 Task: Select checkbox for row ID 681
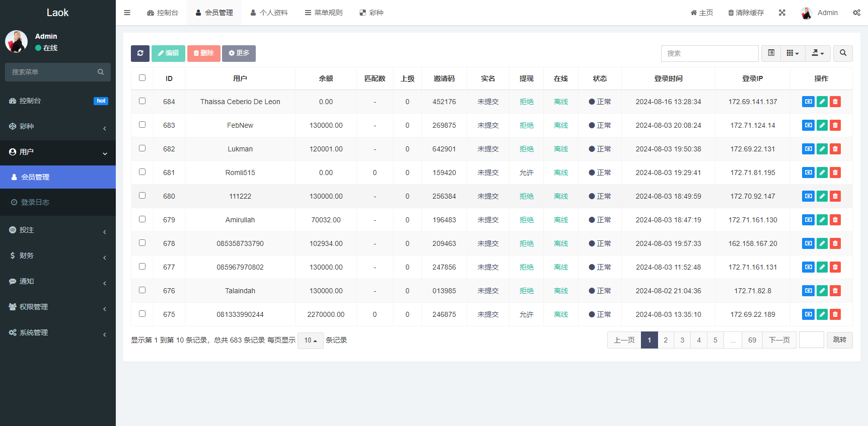[x=142, y=172]
